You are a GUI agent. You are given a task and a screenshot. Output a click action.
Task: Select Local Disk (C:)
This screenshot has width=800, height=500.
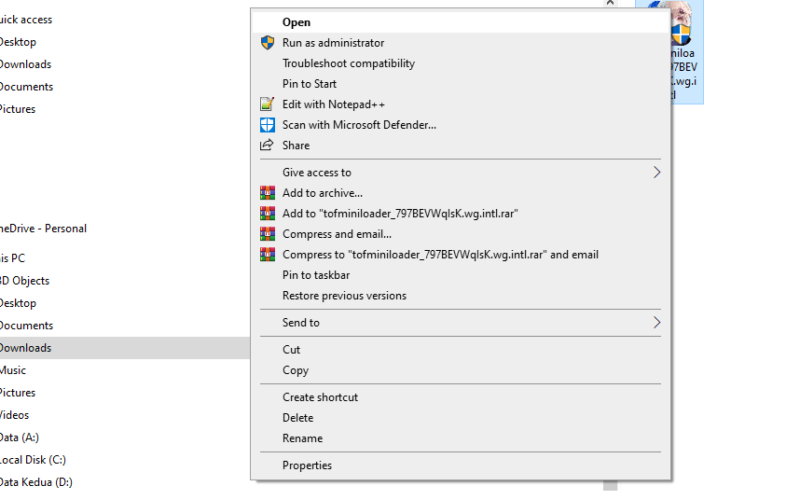[x=33, y=460]
